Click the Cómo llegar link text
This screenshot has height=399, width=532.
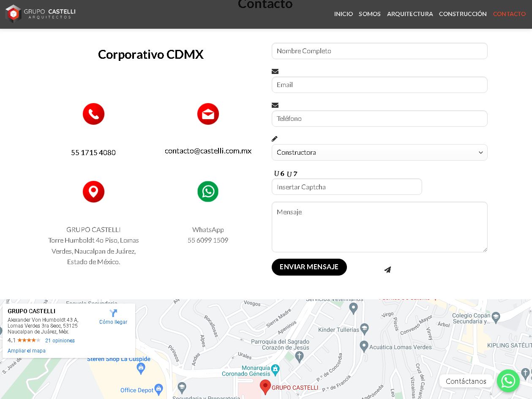pyautogui.click(x=113, y=322)
